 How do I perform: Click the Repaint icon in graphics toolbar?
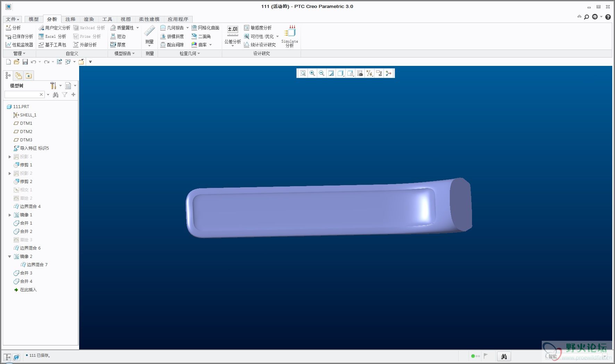[331, 73]
